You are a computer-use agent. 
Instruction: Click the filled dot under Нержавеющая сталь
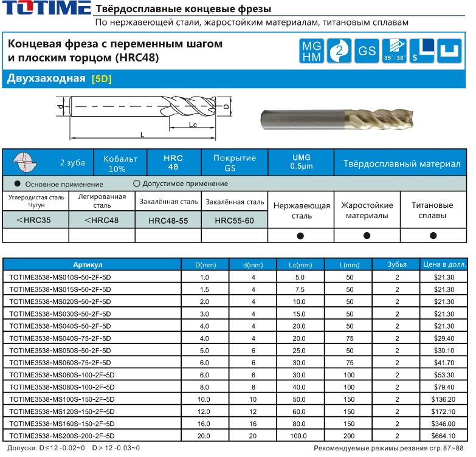pos(301,236)
